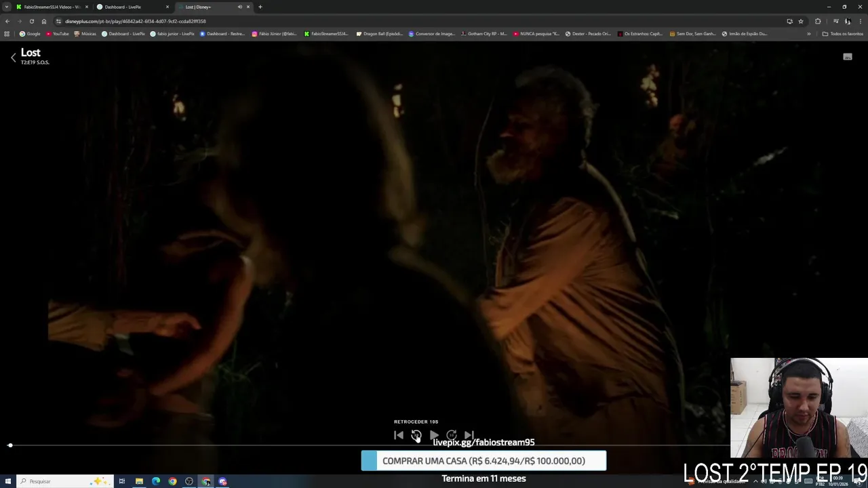Open the browser profile avatar

(x=848, y=21)
